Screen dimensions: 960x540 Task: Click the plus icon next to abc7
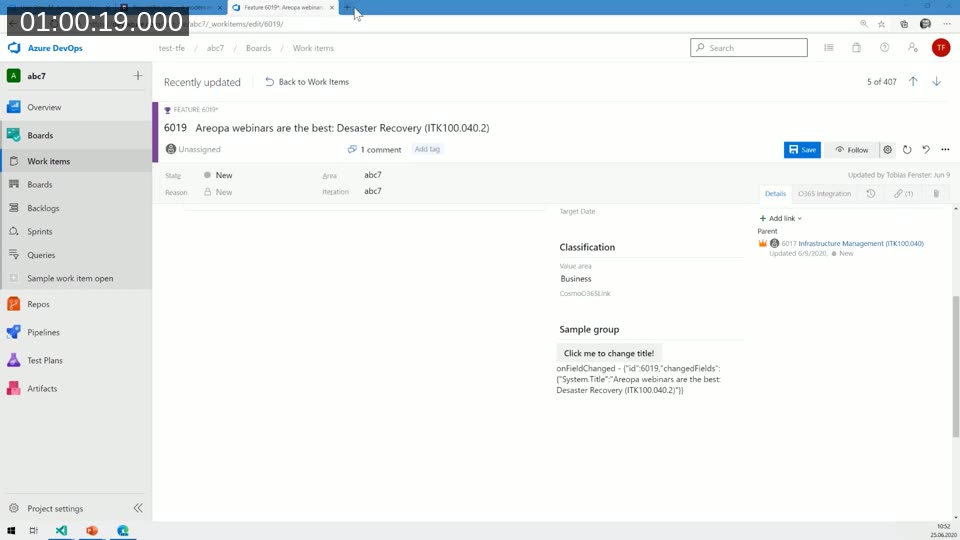pyautogui.click(x=138, y=75)
